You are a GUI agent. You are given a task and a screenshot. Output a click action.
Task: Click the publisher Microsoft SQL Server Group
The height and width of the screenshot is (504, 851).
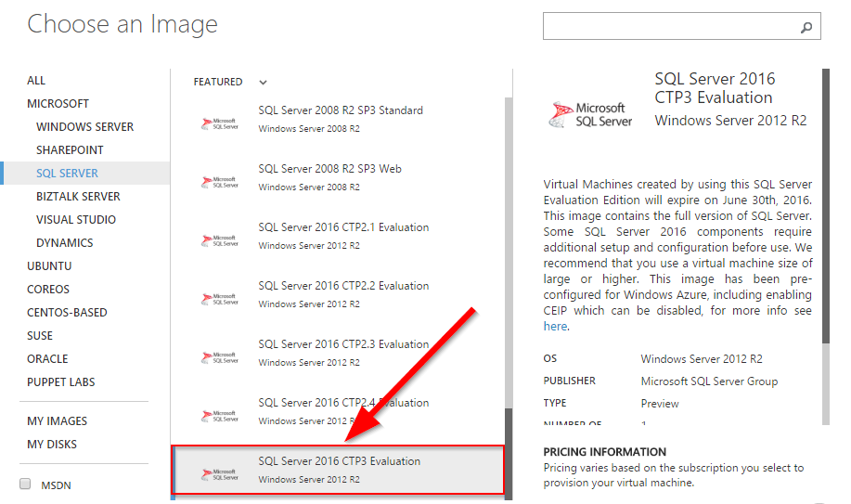709,381
